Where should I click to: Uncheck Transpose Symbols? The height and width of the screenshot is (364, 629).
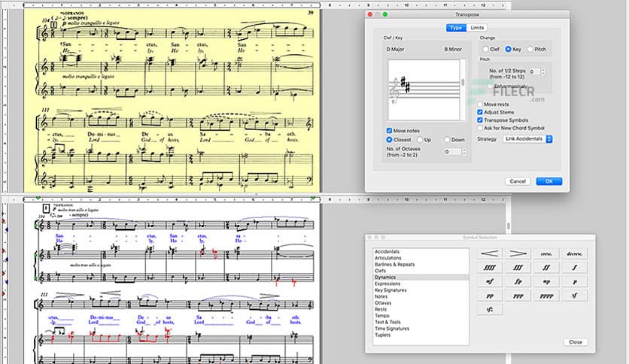point(480,120)
